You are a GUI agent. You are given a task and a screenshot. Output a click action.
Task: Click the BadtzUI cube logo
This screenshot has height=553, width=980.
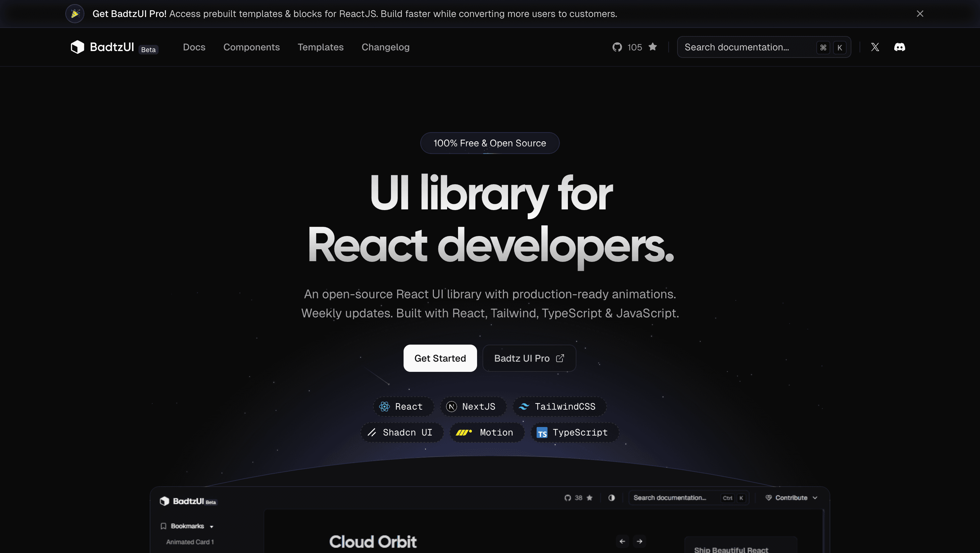[x=77, y=47]
